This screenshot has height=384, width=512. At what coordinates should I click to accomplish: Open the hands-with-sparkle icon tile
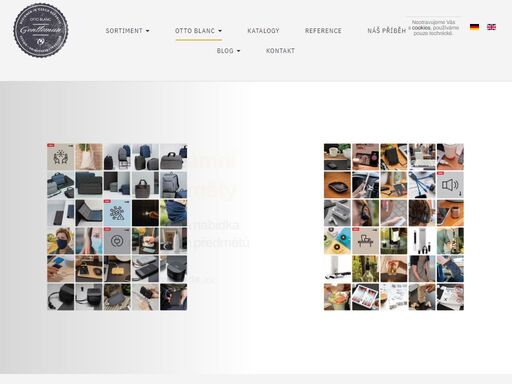tap(61, 157)
